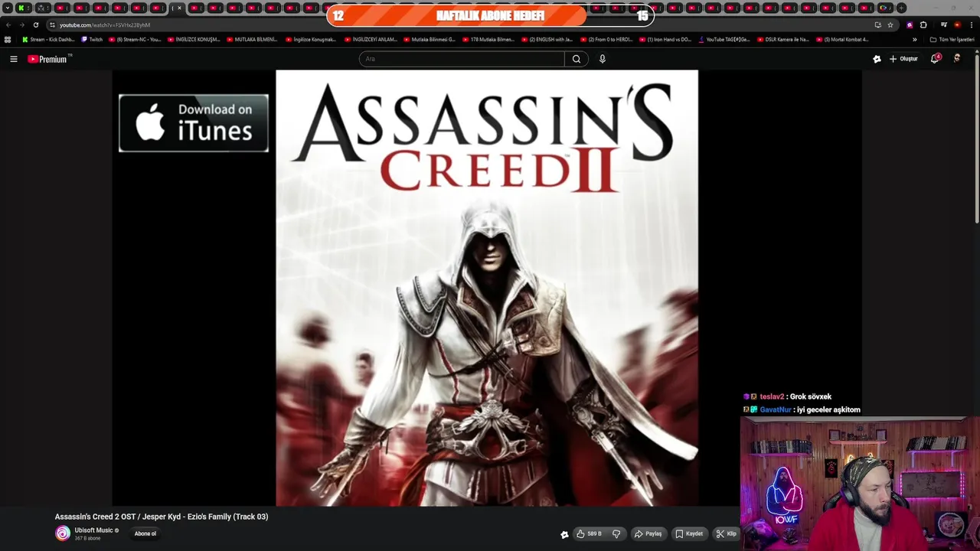Open the DSLR Kamera ile Na... bookmark
The image size is (980, 551).
[782, 39]
